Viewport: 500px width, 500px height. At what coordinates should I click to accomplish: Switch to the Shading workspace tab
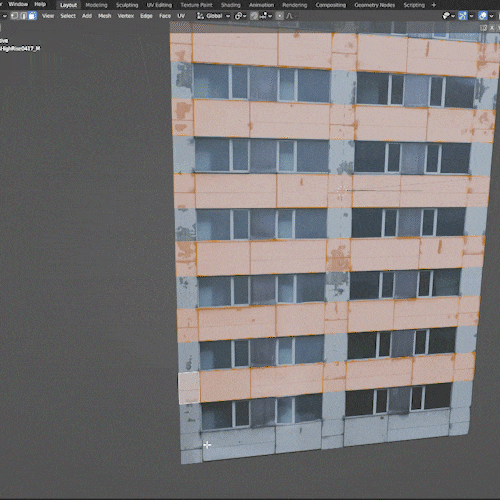pyautogui.click(x=231, y=5)
